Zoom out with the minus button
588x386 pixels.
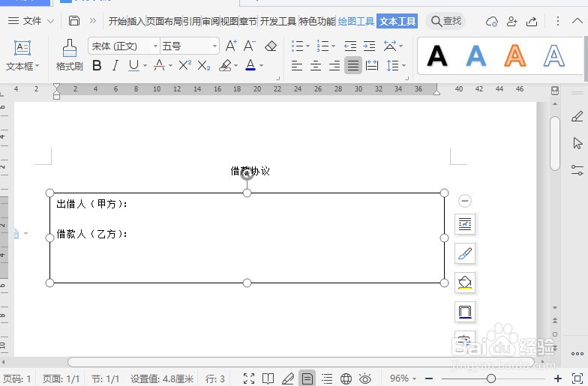(429, 379)
